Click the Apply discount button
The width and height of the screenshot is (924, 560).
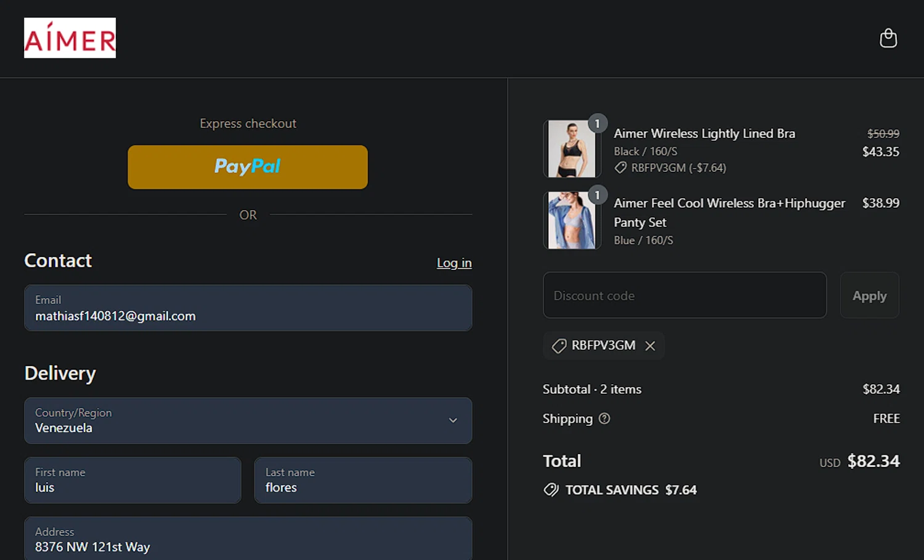[869, 295]
